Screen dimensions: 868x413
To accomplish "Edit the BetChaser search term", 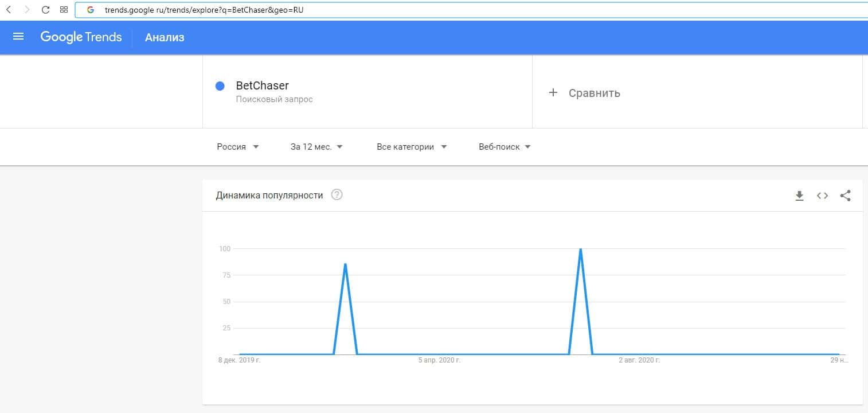I will point(263,86).
